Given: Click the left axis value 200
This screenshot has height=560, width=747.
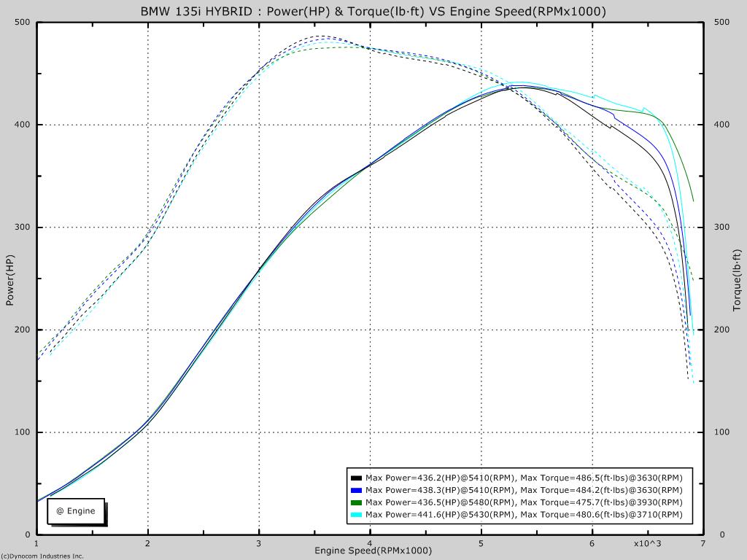Looking at the screenshot, I should click(x=23, y=330).
